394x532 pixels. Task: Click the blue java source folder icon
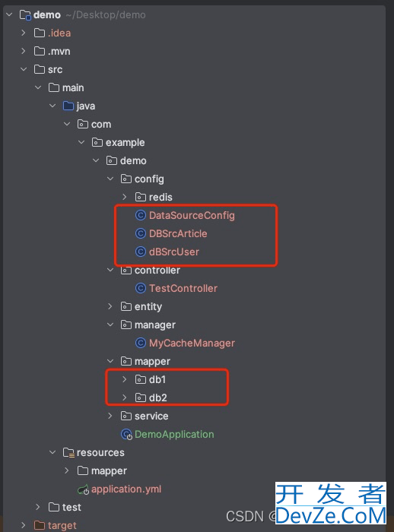click(x=68, y=106)
